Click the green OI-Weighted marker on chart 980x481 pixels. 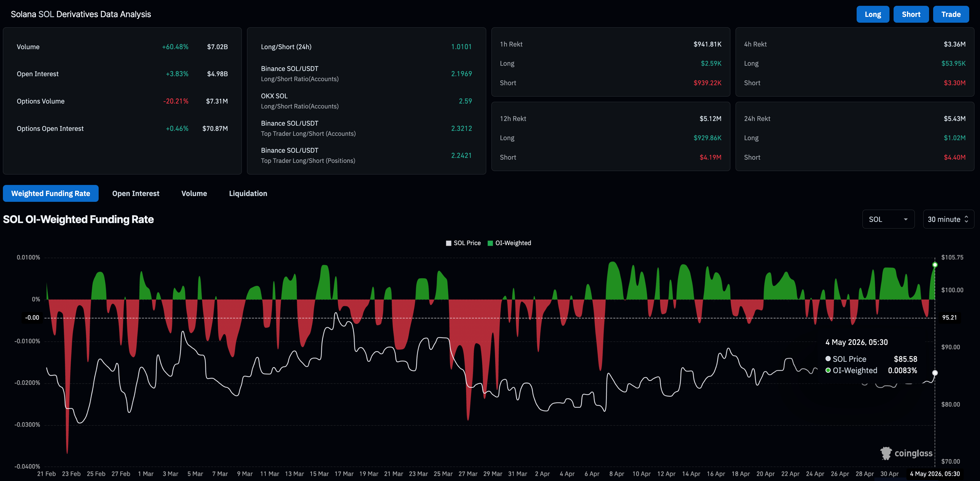click(935, 265)
